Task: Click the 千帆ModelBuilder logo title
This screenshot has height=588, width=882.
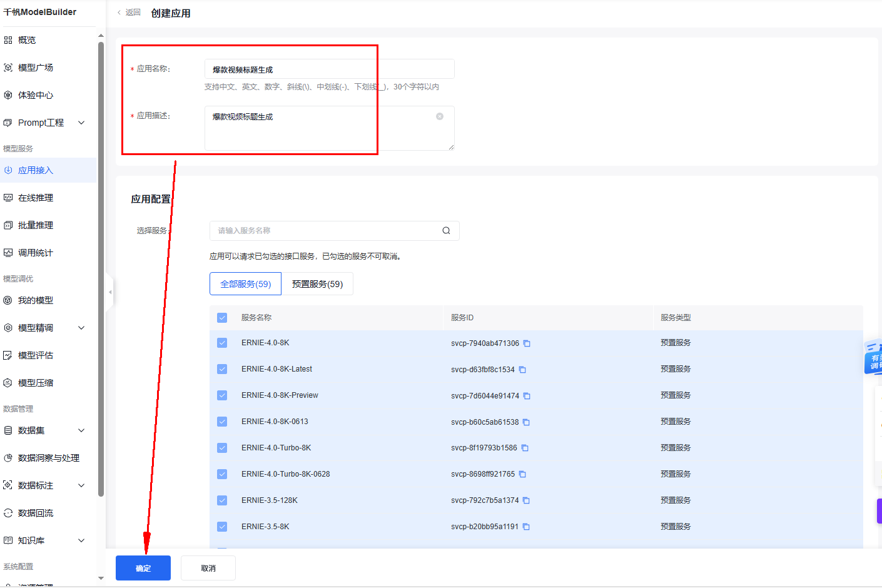Action: point(40,12)
